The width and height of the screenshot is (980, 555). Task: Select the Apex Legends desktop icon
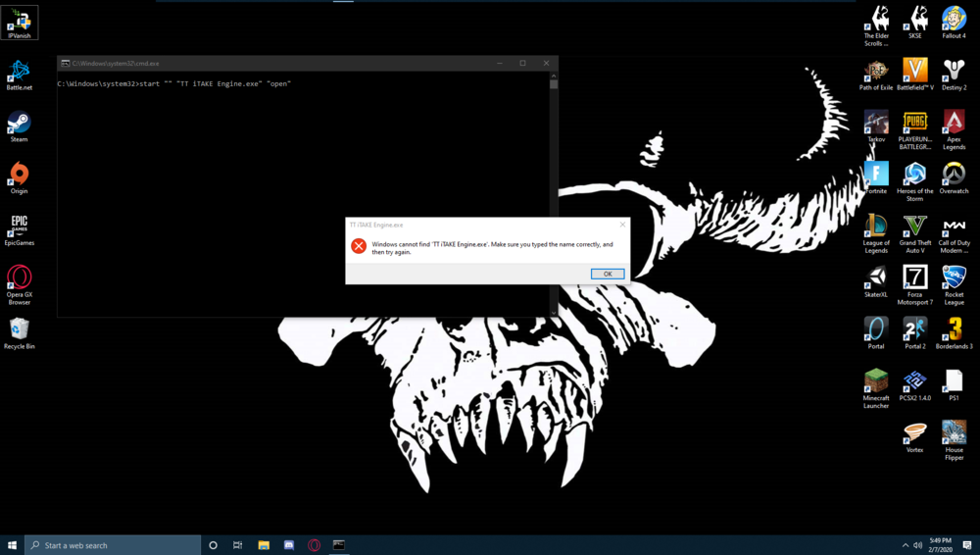tap(954, 130)
